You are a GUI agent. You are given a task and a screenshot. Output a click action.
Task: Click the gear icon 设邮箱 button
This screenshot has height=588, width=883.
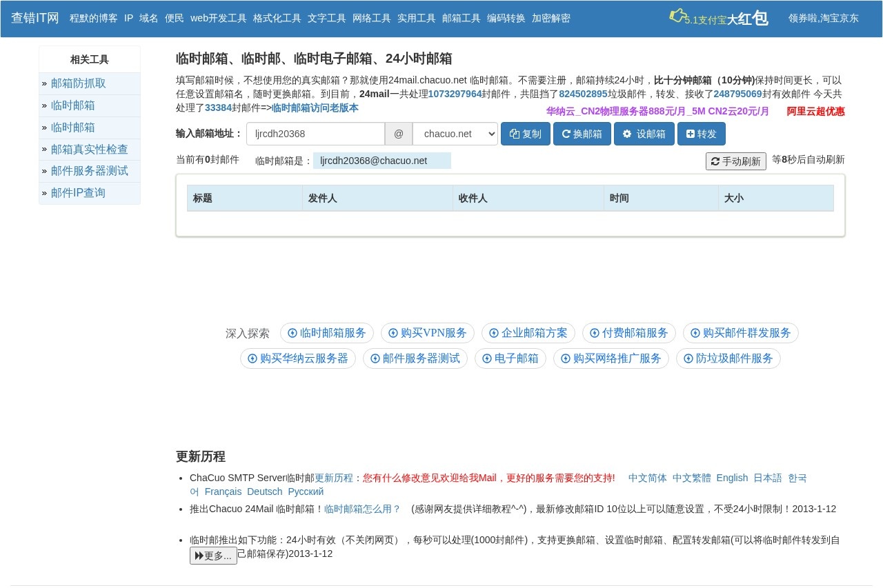[x=644, y=134]
